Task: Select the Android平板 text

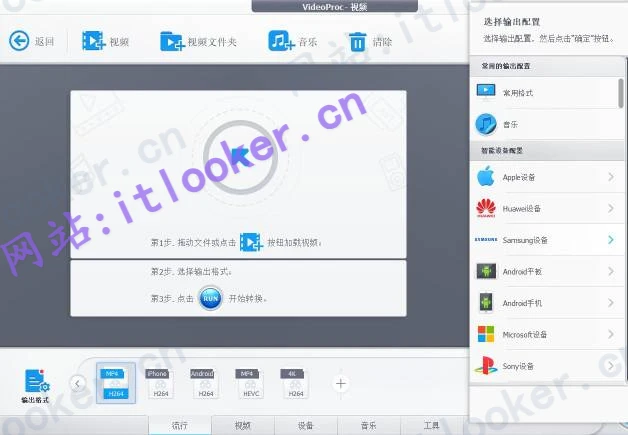Action: point(522,272)
